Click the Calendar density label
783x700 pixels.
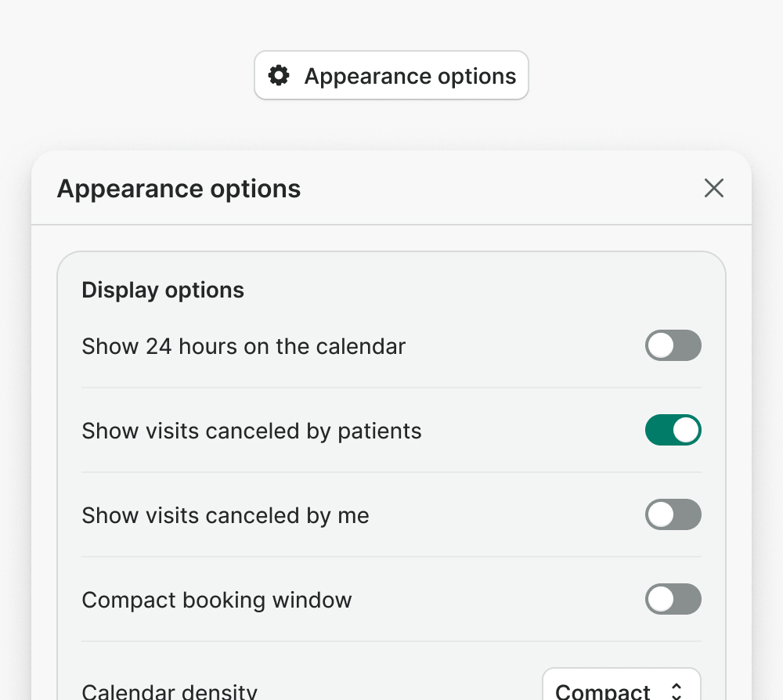(x=170, y=691)
